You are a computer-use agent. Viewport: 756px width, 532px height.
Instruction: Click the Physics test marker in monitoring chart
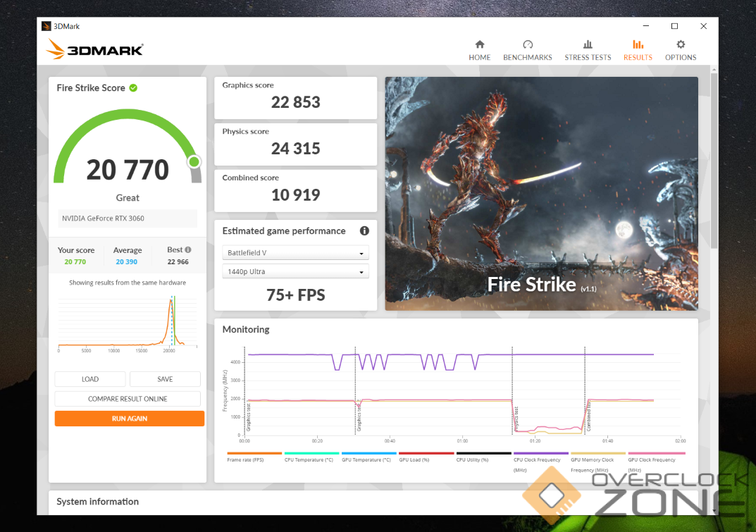516,419
